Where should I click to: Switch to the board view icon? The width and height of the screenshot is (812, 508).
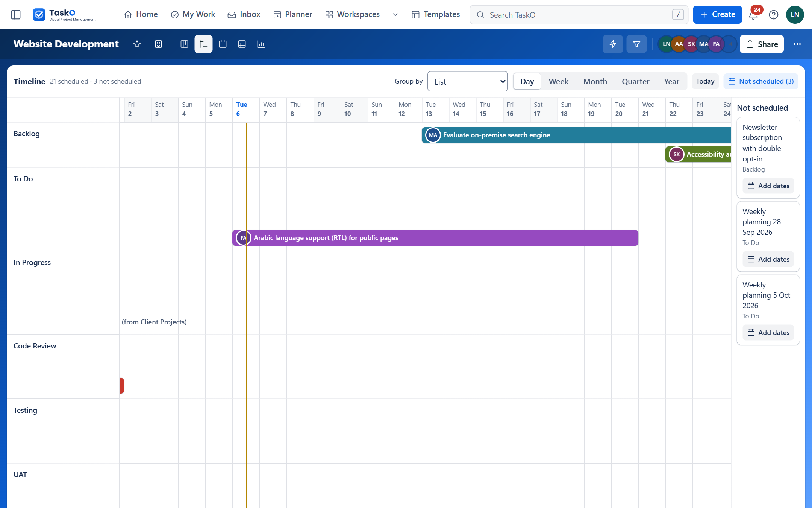click(184, 44)
